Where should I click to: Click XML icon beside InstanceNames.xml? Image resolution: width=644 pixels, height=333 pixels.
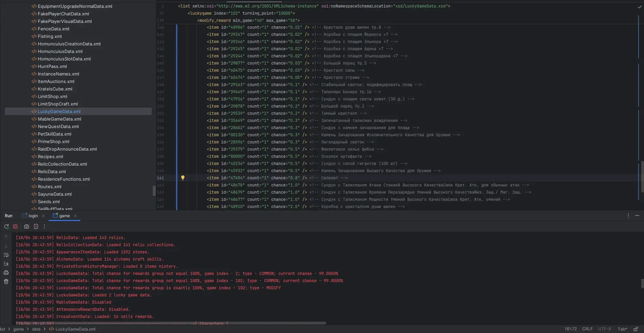34,74
